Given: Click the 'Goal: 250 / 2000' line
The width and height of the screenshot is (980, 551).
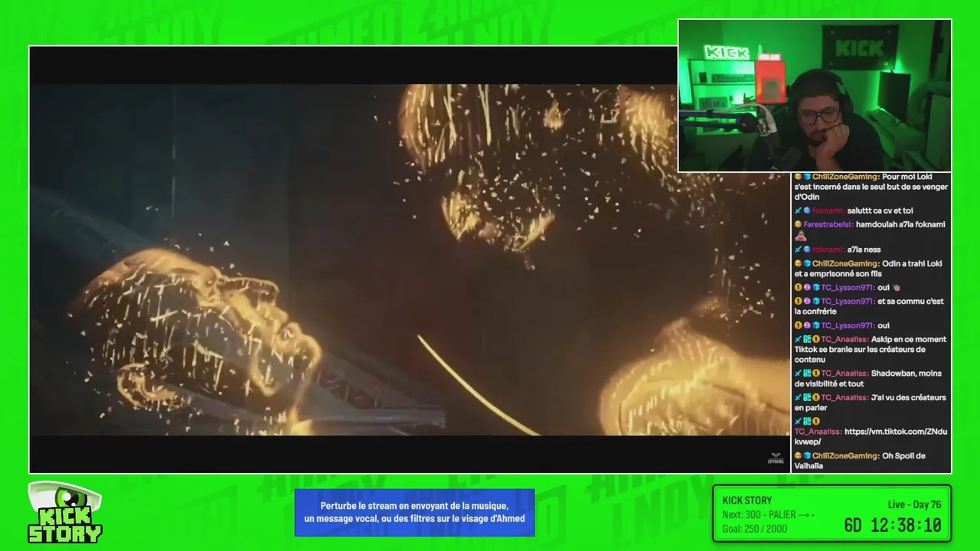Looking at the screenshot, I should [x=754, y=529].
